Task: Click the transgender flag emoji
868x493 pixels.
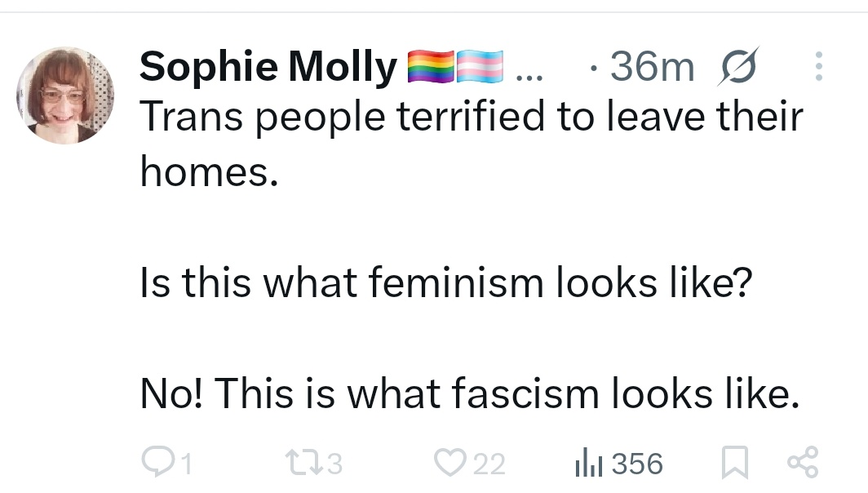Action: (480, 66)
